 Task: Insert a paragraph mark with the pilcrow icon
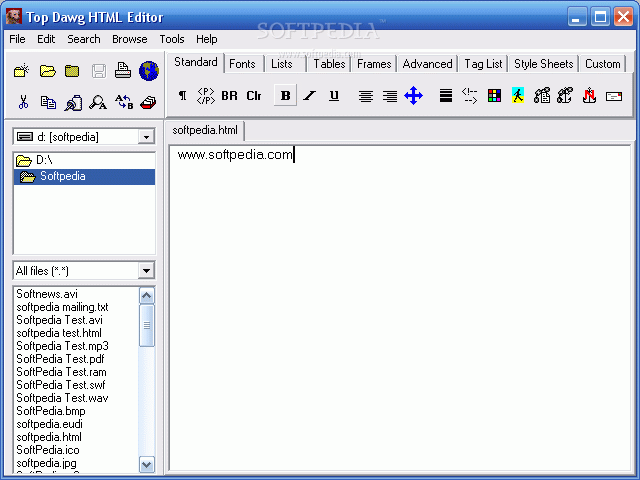click(182, 96)
